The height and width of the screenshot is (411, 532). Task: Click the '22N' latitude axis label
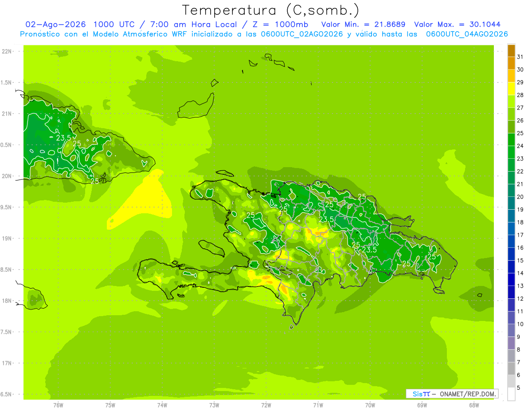click(6, 51)
